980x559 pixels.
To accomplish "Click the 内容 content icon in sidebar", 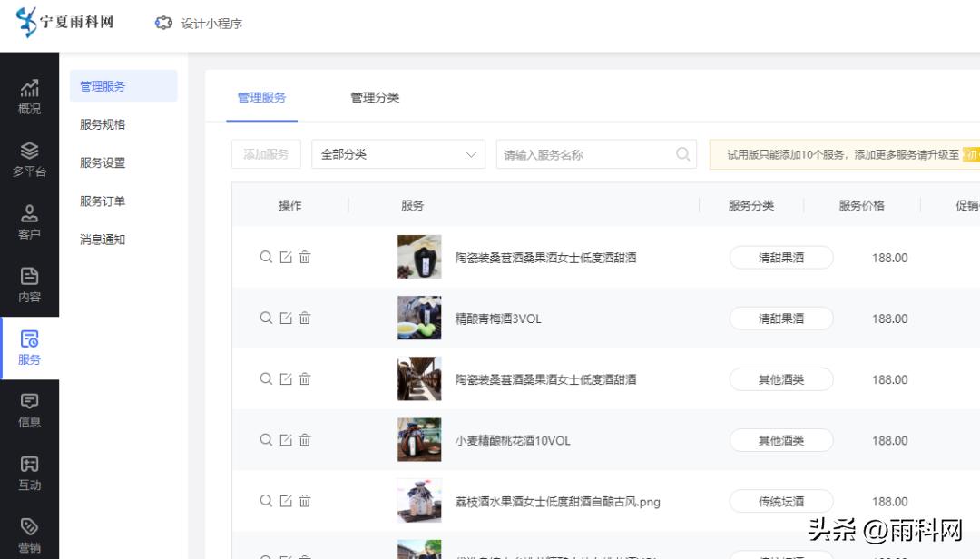I will 30,284.
